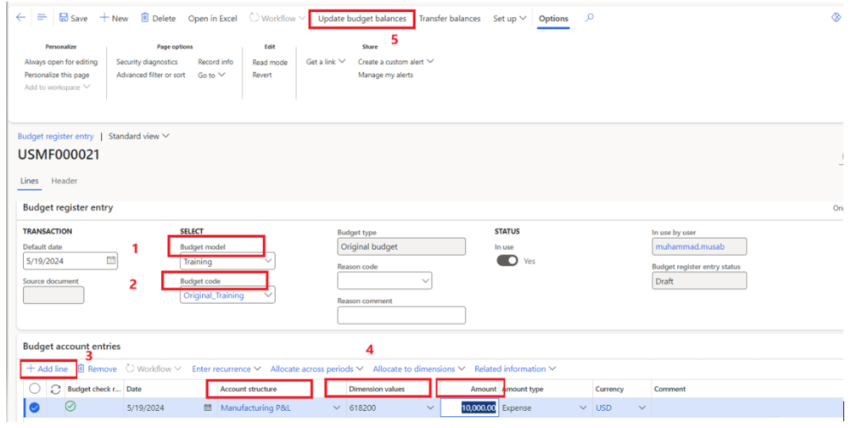
Task: Select the row checkbox for 5/19/2024 entry
Action: click(x=34, y=408)
